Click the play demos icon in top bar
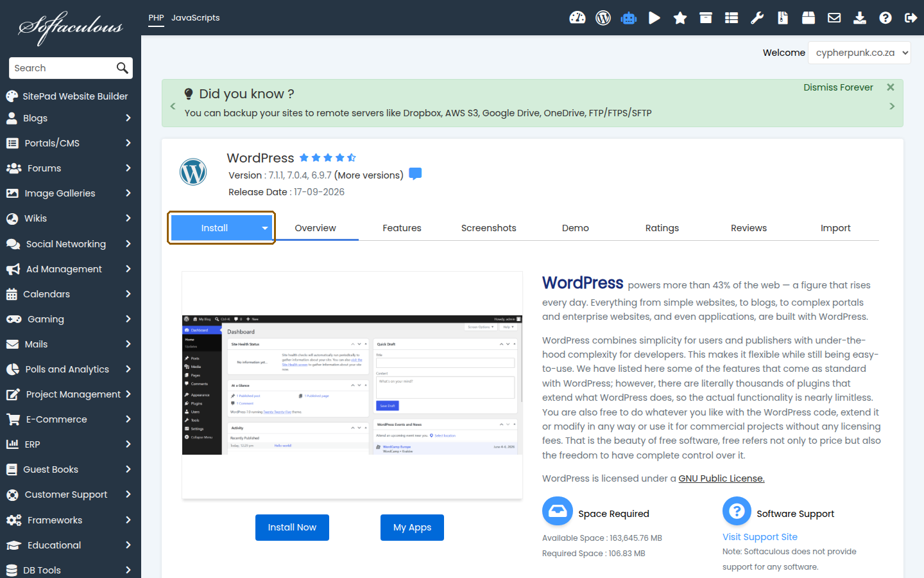Screen dimensions: 924x578 654,18
